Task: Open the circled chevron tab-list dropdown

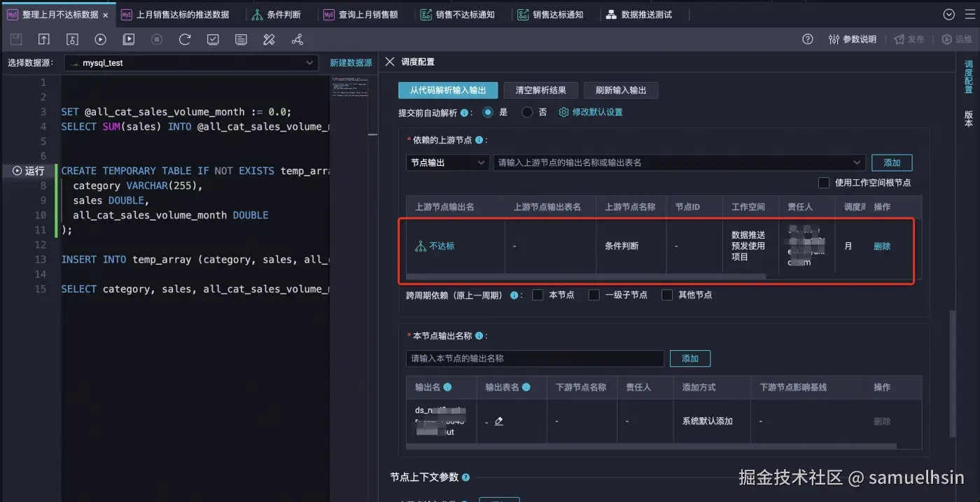Action: point(949,15)
